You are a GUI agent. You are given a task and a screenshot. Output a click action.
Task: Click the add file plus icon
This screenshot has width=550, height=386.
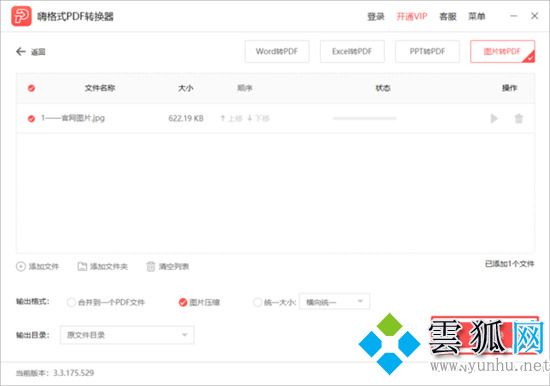(x=21, y=266)
